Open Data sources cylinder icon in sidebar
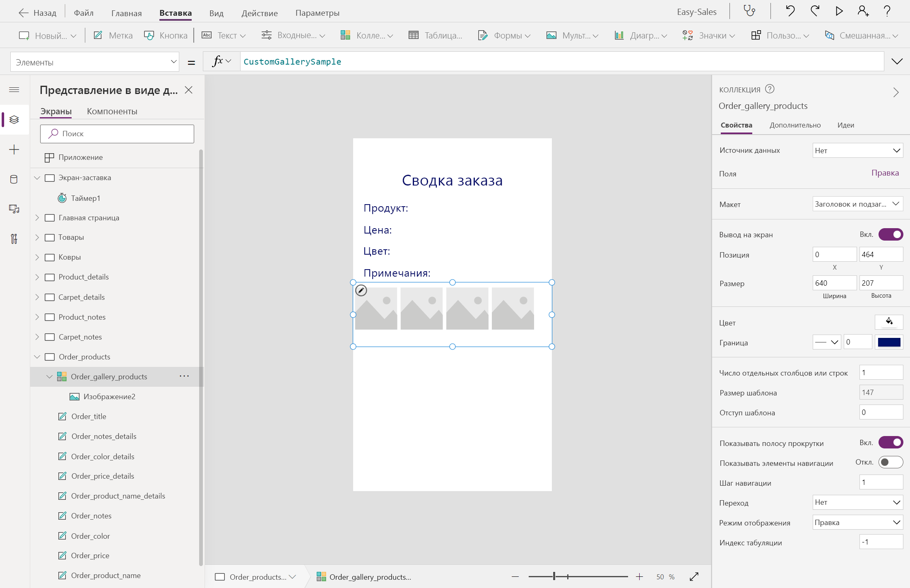 (x=14, y=179)
